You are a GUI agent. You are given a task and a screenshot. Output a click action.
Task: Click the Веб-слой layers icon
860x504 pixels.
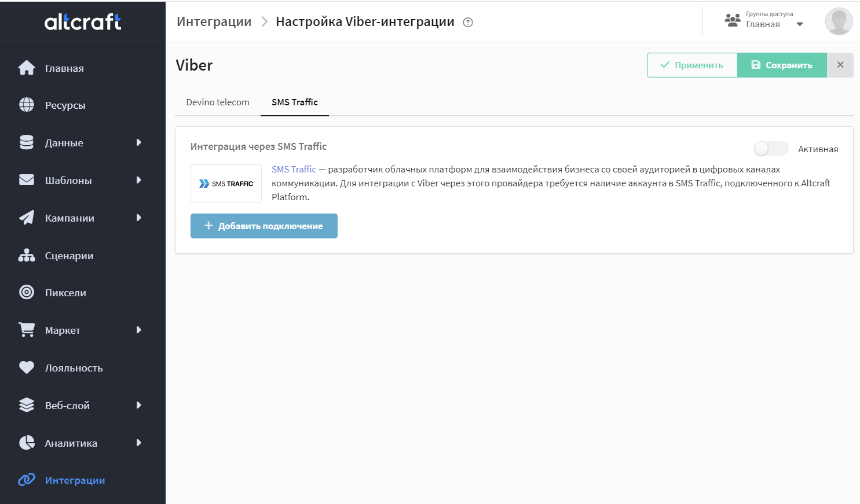[x=27, y=405]
